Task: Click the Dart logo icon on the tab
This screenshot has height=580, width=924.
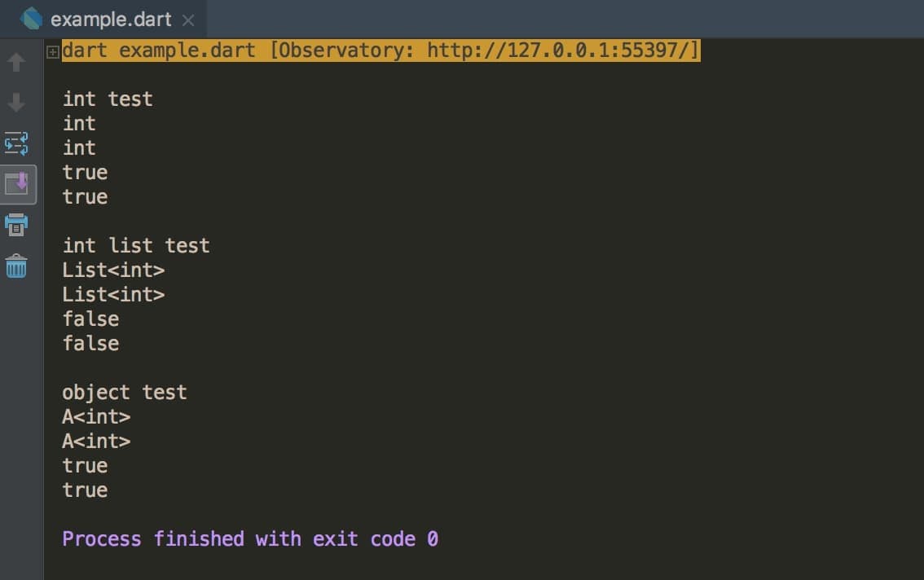Action: tap(31, 19)
